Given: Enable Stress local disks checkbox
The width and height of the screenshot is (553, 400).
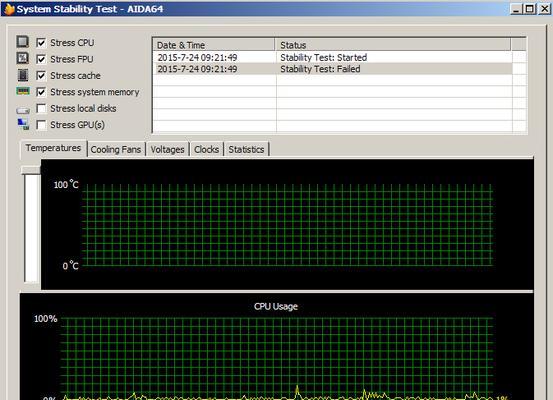Looking at the screenshot, I should pos(41,108).
